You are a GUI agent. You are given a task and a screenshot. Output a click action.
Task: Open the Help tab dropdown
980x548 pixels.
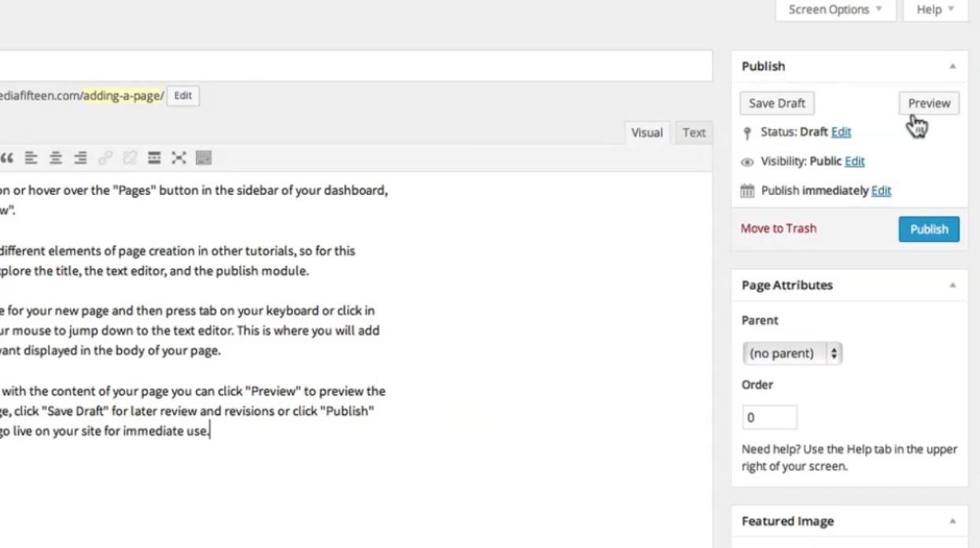click(935, 10)
